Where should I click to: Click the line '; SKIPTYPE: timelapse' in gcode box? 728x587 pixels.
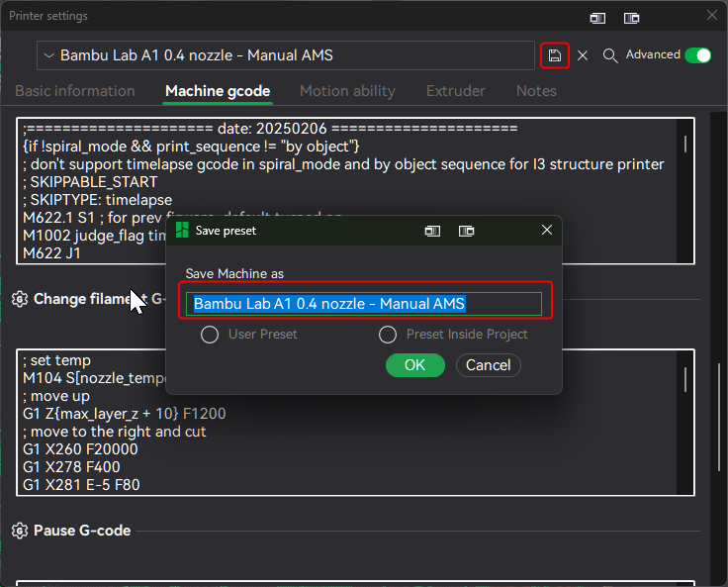coord(98,200)
